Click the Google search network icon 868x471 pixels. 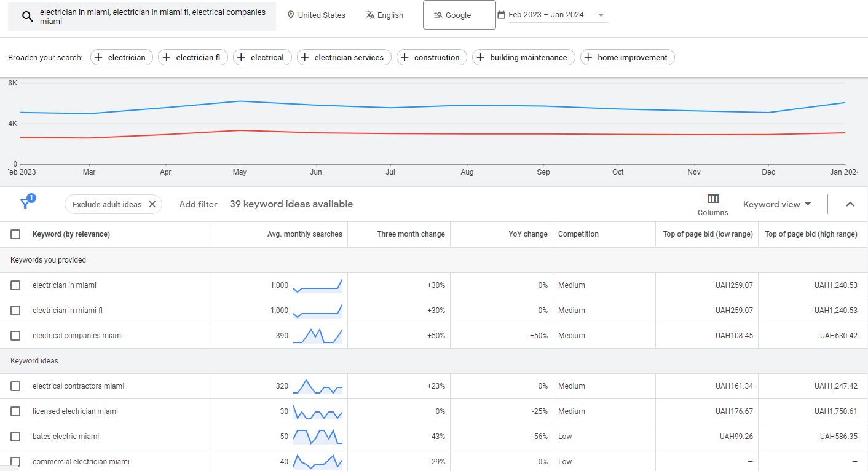[438, 15]
